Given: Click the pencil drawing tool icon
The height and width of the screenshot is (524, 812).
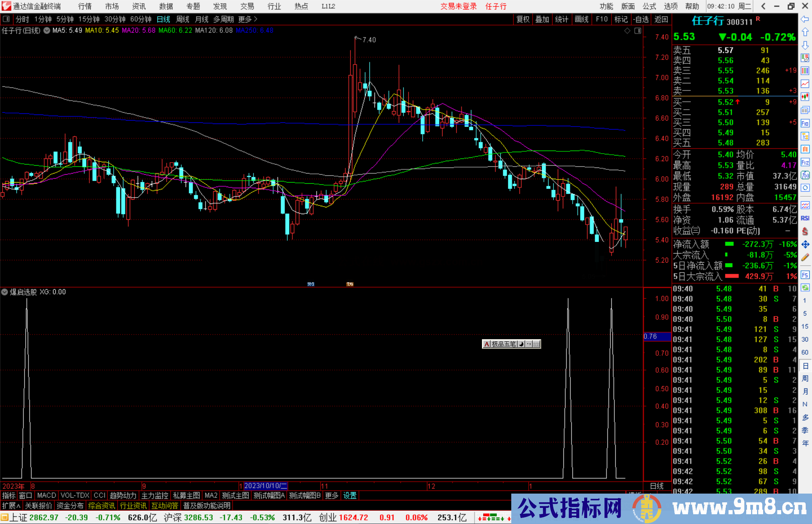Looking at the screenshot, I should pyautogui.click(x=805, y=257).
